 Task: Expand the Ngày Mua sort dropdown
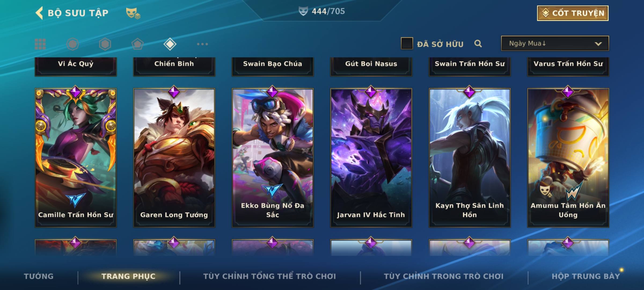555,43
